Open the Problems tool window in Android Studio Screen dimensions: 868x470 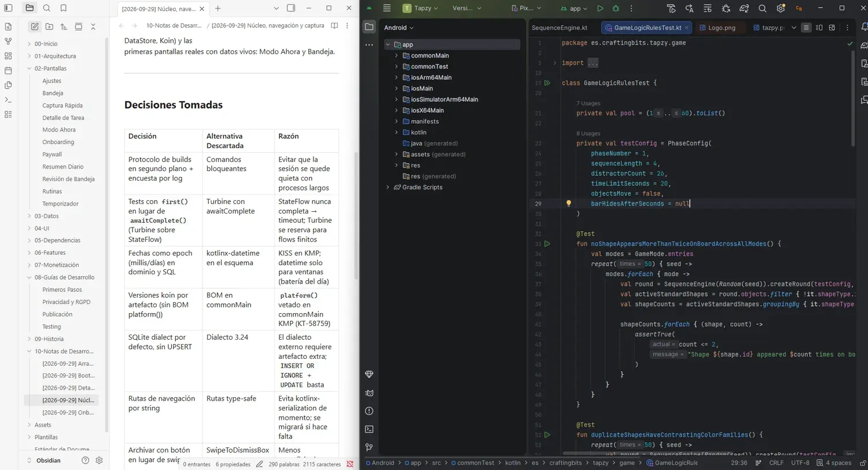(369, 411)
